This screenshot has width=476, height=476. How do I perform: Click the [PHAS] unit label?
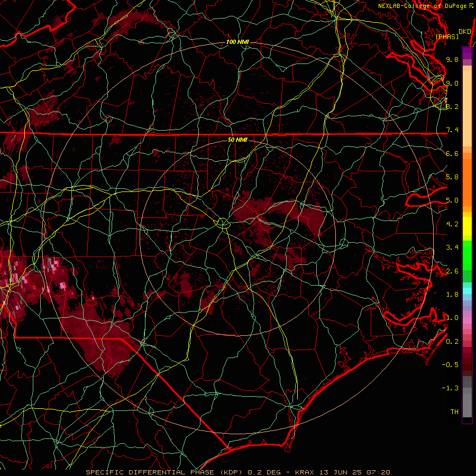[447, 37]
